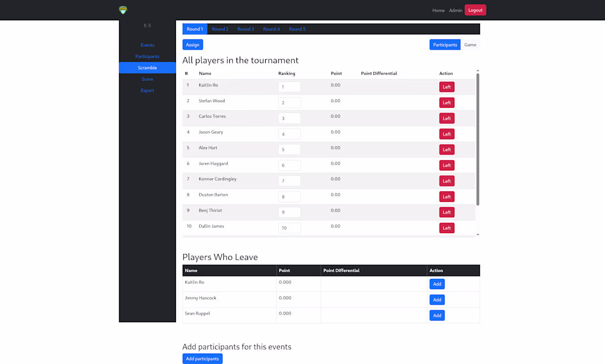Open Score in the sidebar
The width and height of the screenshot is (605, 364).
[x=147, y=79]
